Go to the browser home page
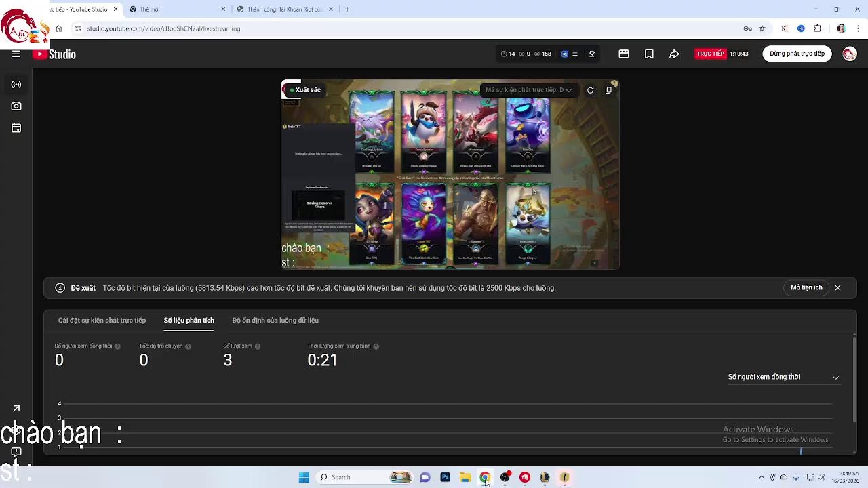This screenshot has height=488, width=868. [59, 28]
